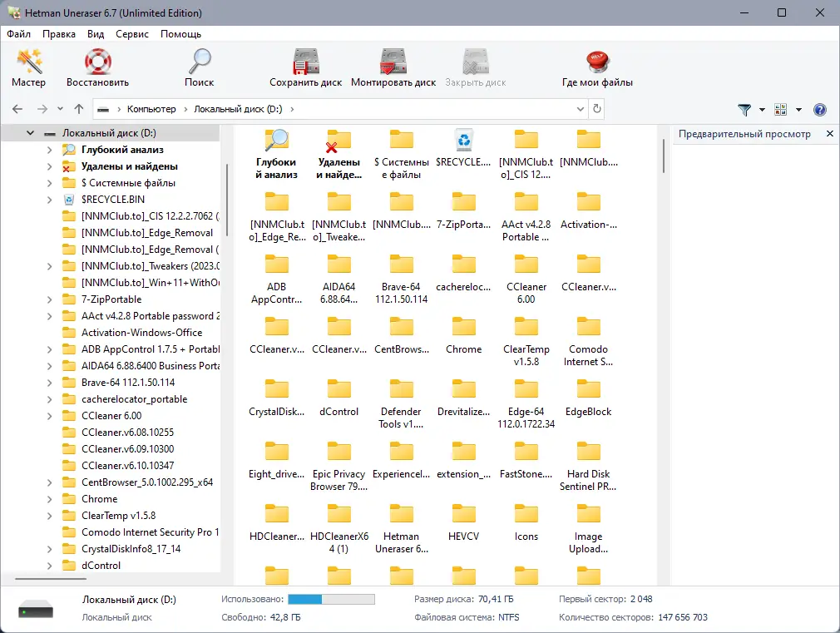The width and height of the screenshot is (840, 633).
Task: Expand dControl tree node
Action: point(49,565)
